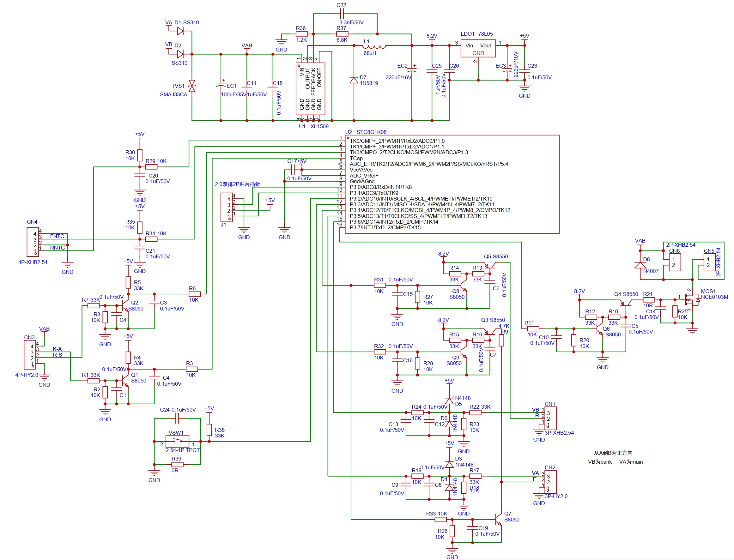Select the 'VB为bank' annotation text

coord(600,462)
